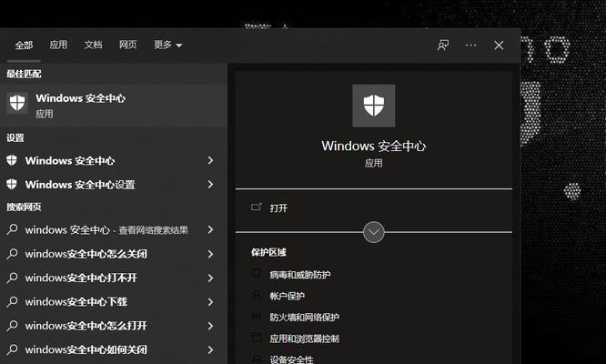Select Windows 安全中心 settings result
This screenshot has height=364, width=606.
pyautogui.click(x=70, y=161)
